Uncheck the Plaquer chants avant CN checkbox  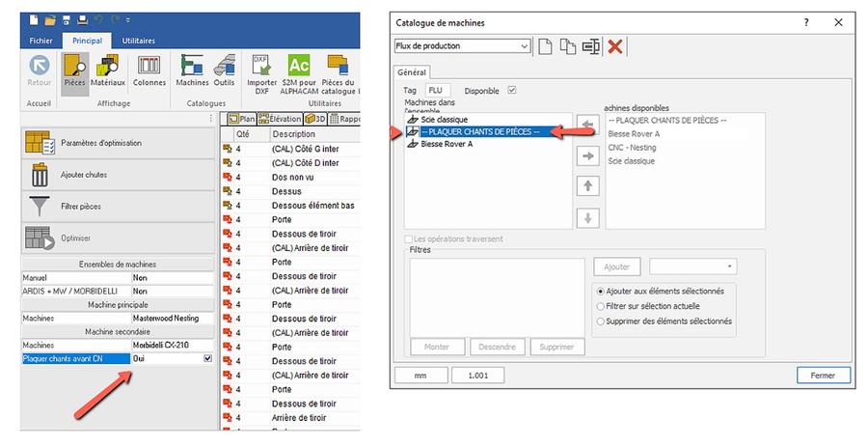click(x=207, y=359)
